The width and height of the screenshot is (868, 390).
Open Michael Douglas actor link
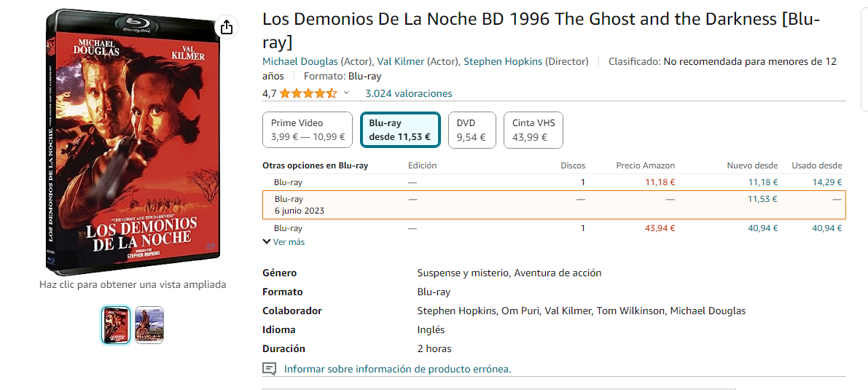click(x=300, y=61)
